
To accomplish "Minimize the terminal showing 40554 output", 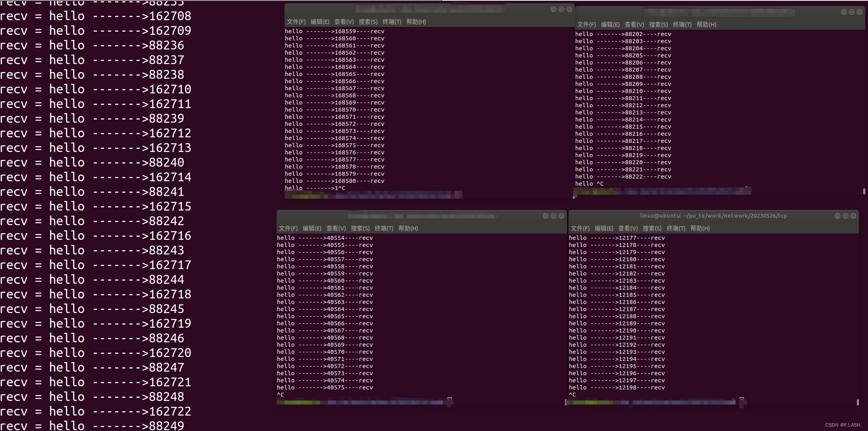I will (545, 216).
